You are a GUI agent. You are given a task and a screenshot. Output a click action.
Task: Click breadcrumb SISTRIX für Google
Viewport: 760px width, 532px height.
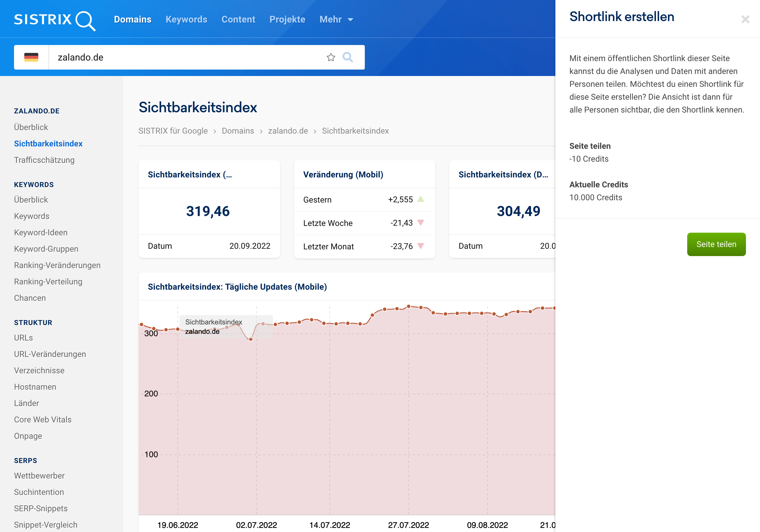173,131
